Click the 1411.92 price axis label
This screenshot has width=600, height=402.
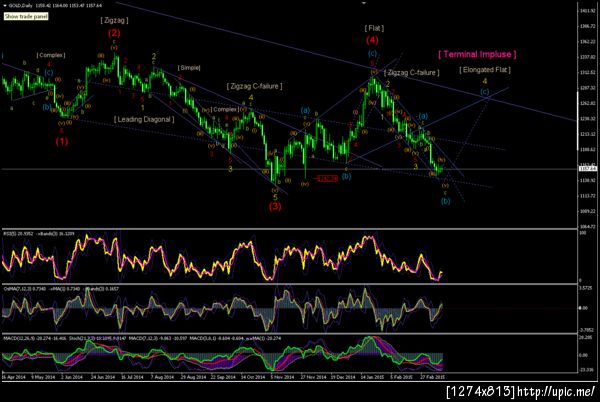coord(588,11)
